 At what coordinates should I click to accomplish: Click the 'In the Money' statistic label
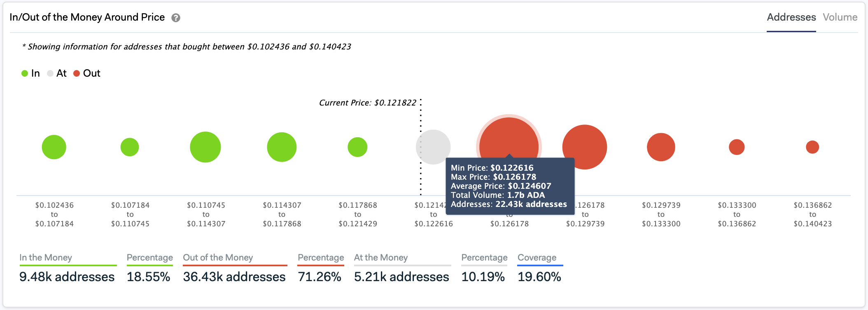click(45, 257)
